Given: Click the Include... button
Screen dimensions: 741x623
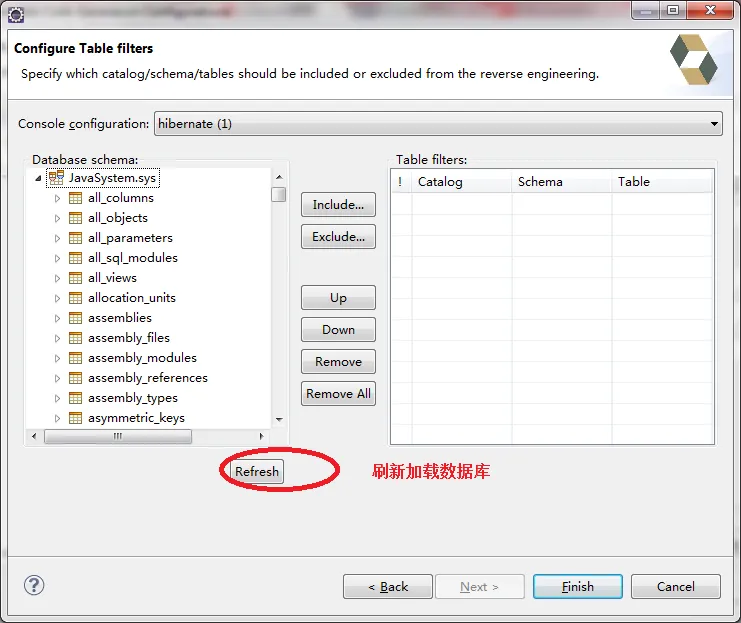Looking at the screenshot, I should [x=338, y=205].
